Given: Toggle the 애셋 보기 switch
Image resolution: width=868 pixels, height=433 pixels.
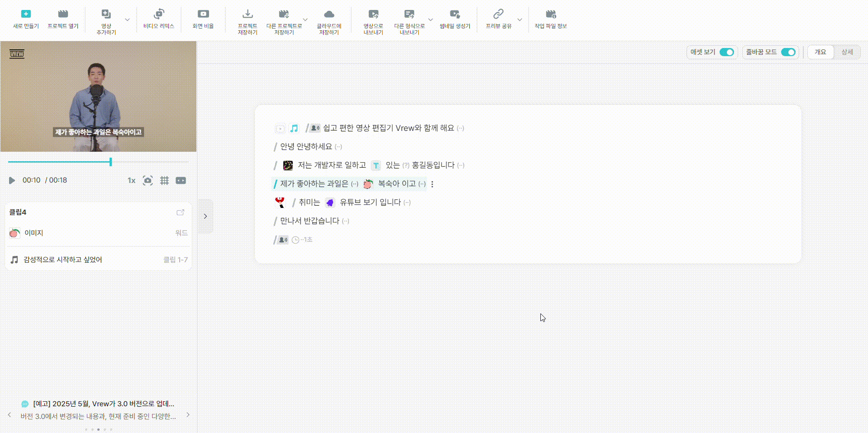Looking at the screenshot, I should (x=727, y=52).
